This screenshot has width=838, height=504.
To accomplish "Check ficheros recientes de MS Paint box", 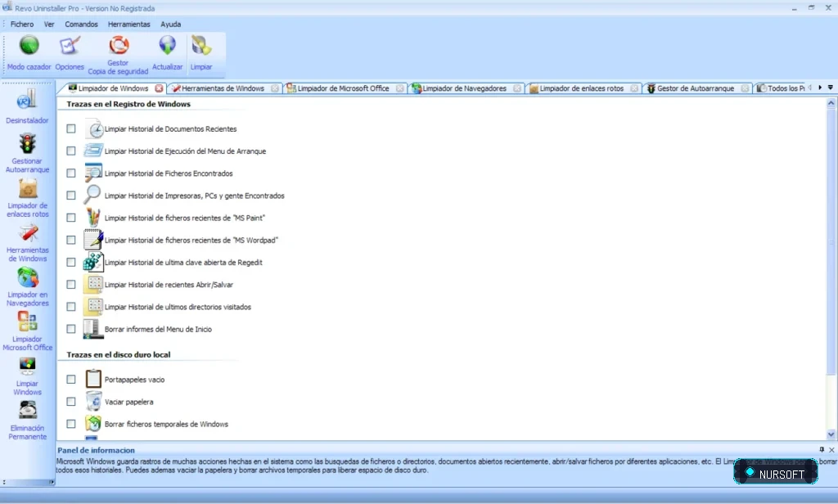I will 71,218.
